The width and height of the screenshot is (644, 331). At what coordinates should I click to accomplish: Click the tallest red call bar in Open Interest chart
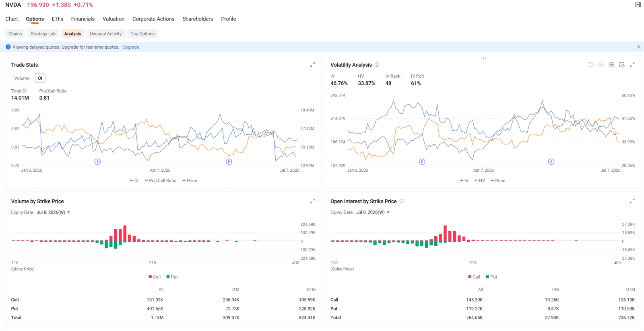pyautogui.click(x=445, y=233)
